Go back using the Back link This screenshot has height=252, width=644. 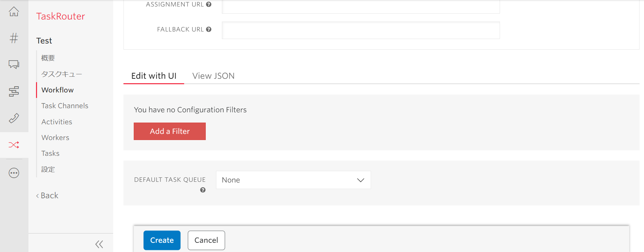[47, 196]
